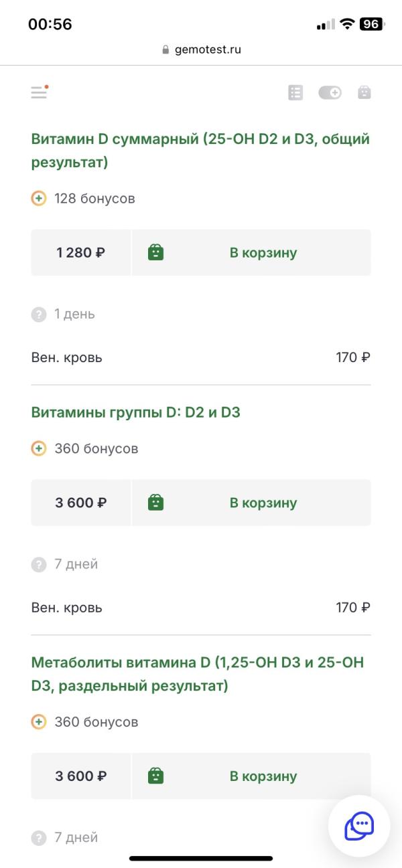Screen dimensions: 402x868
Task: Tap the bonus icon for Метаболиты витамина D
Action: click(39, 721)
